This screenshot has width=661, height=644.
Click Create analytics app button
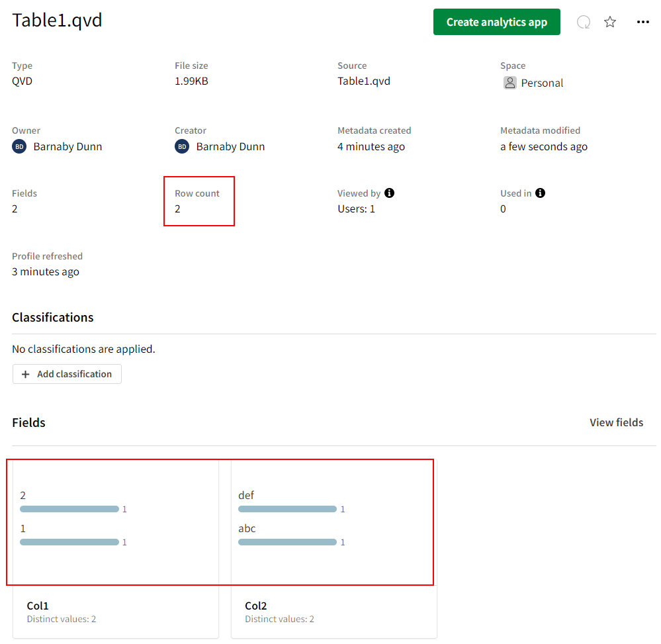[x=496, y=22]
